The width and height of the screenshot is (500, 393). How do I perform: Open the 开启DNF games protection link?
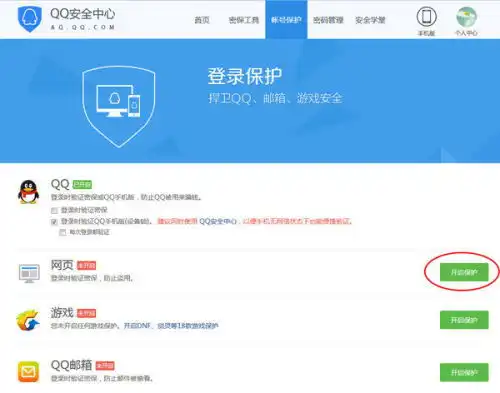point(171,326)
